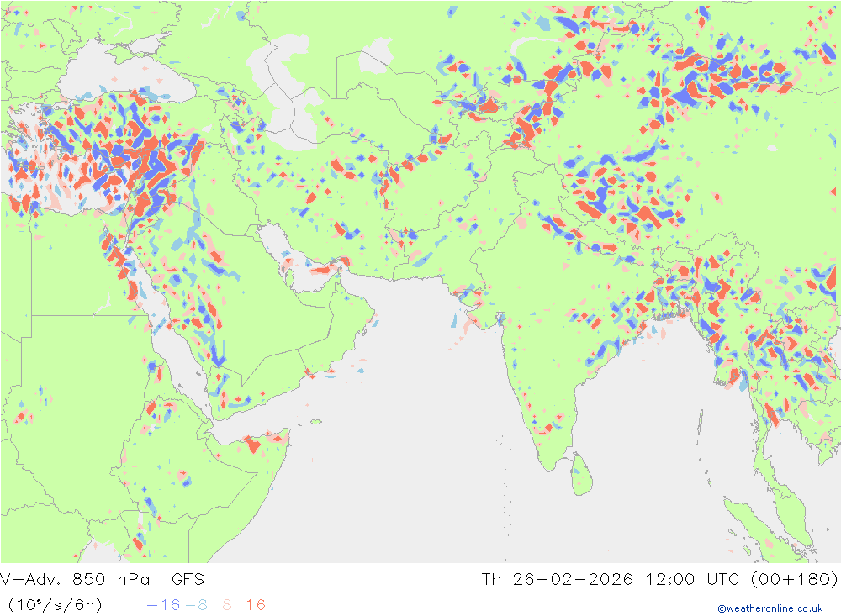Click the -8 legend value
Image resolution: width=841 pixels, height=616 pixels.
[196, 605]
